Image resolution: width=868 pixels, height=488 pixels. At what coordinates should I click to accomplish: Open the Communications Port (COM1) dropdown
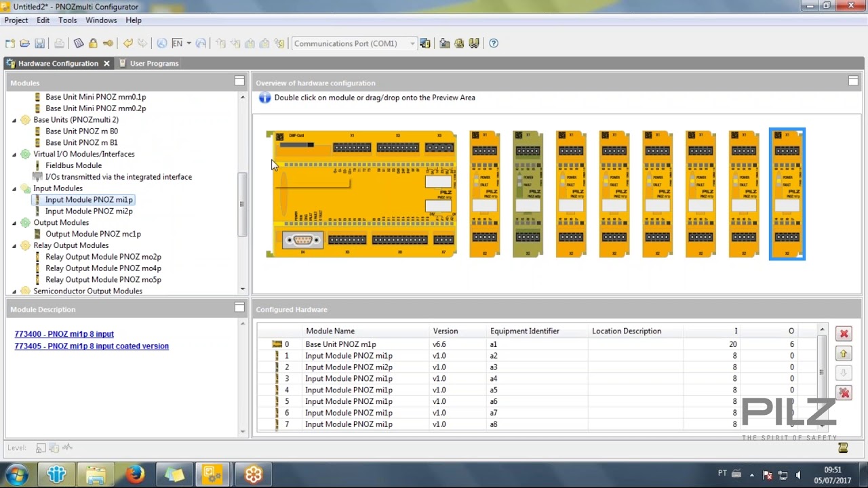pyautogui.click(x=412, y=43)
